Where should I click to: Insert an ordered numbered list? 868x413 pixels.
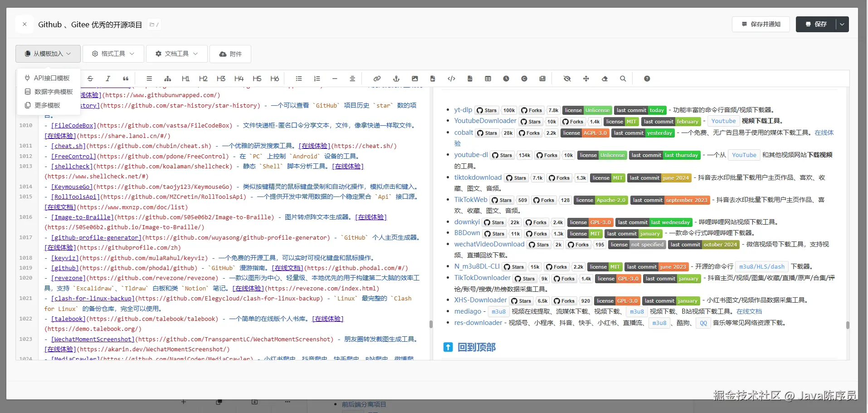[317, 79]
